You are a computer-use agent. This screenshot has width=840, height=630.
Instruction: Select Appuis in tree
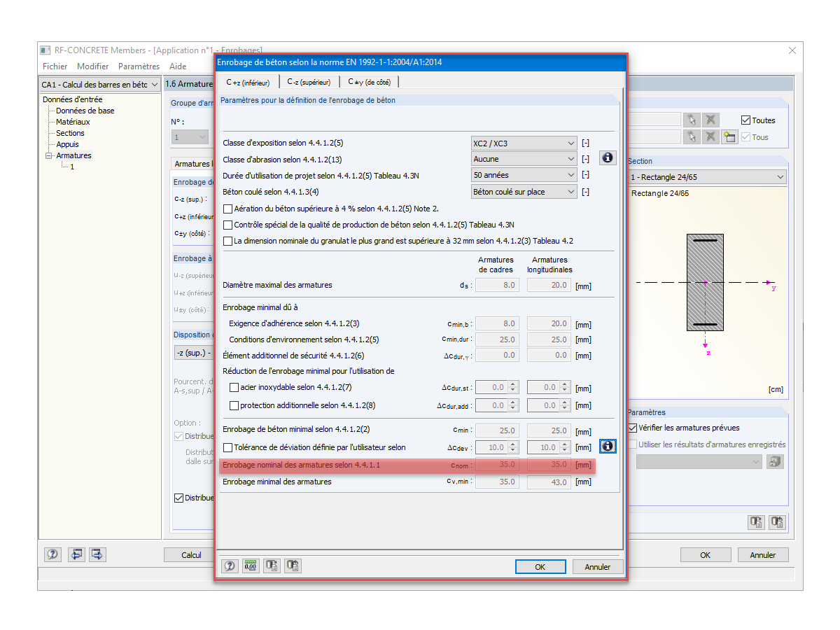coord(67,144)
